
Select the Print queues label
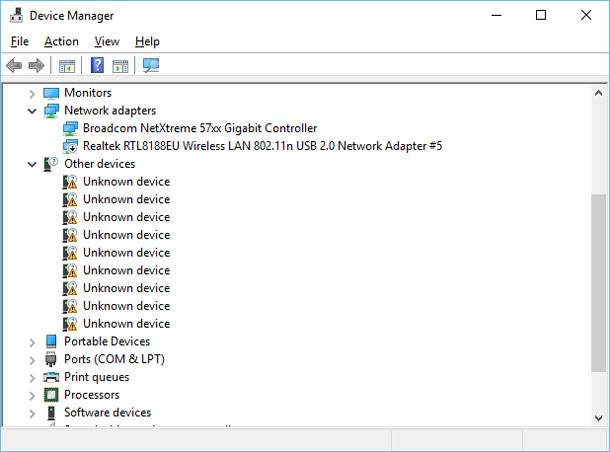click(96, 377)
